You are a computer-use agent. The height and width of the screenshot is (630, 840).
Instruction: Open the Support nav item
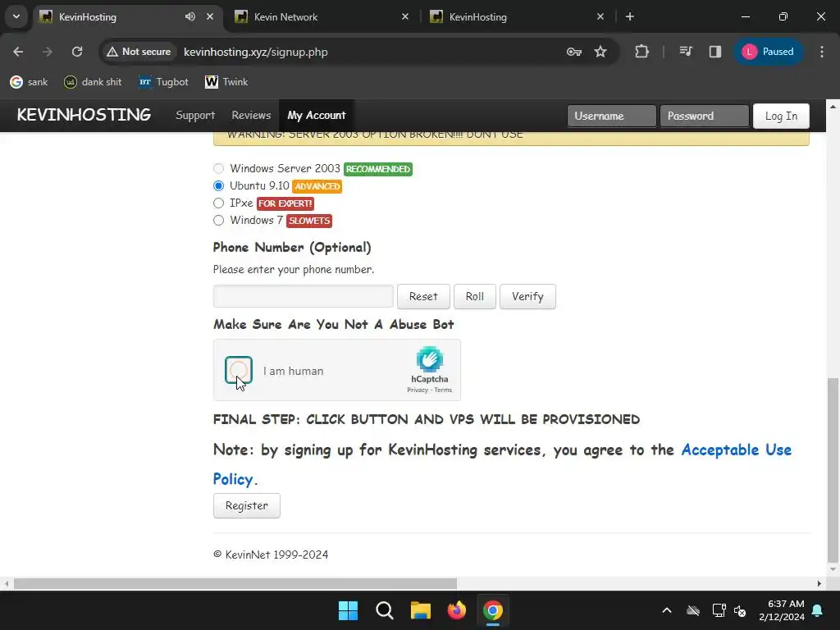tap(195, 115)
